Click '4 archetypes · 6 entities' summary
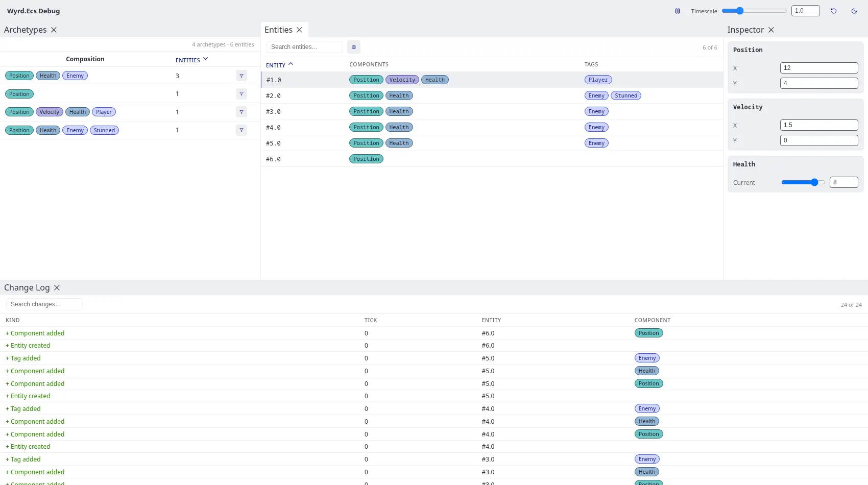This screenshot has height=485, width=868. (x=223, y=44)
